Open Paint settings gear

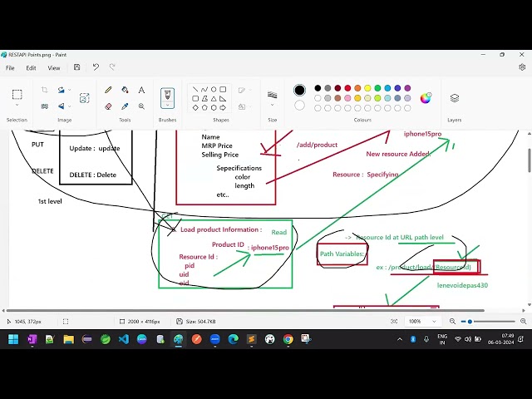point(522,67)
